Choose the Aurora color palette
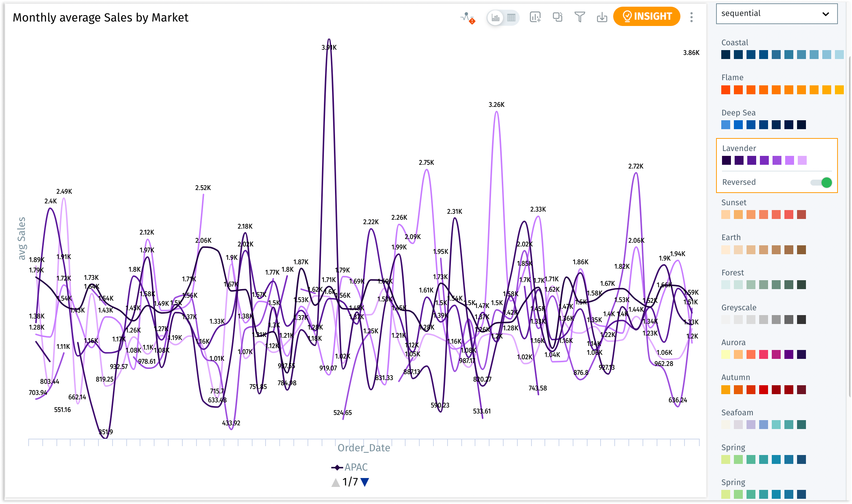The height and width of the screenshot is (504, 852). click(x=763, y=354)
